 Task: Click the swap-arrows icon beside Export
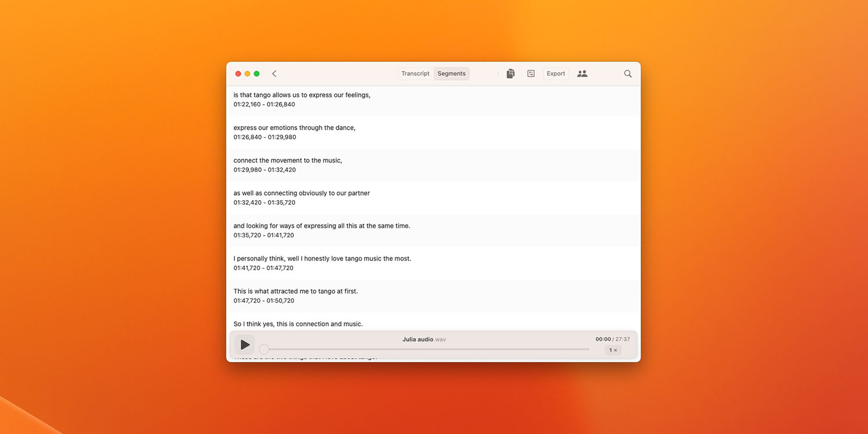point(531,73)
